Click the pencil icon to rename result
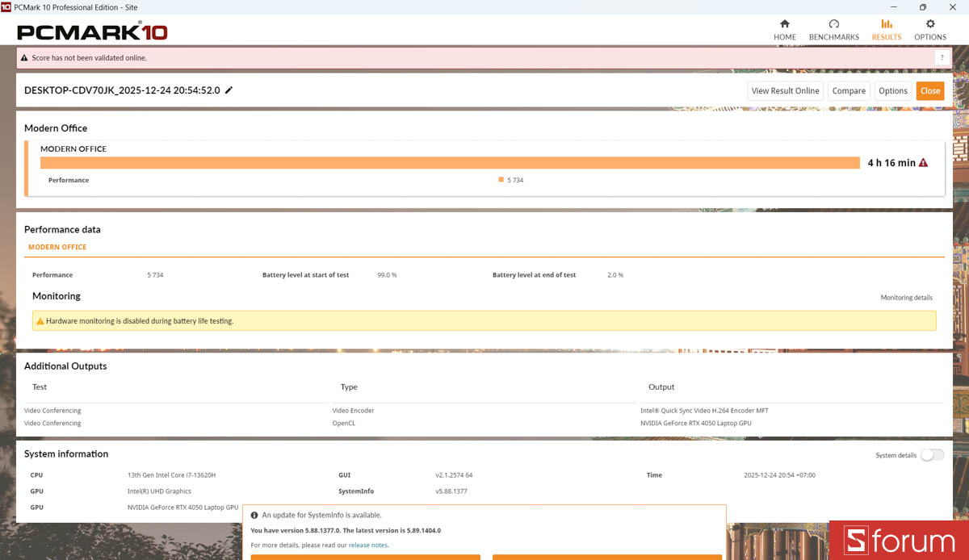Image resolution: width=969 pixels, height=560 pixels. pyautogui.click(x=229, y=90)
